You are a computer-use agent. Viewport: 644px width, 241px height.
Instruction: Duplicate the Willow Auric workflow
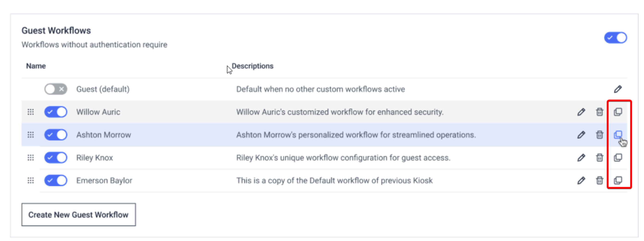click(618, 112)
